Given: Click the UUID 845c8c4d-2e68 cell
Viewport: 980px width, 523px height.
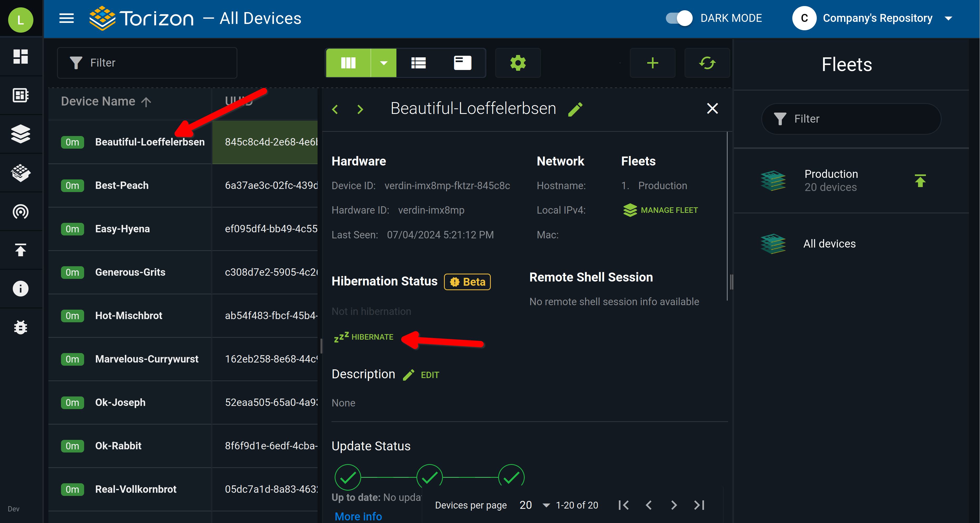Looking at the screenshot, I should click(265, 142).
